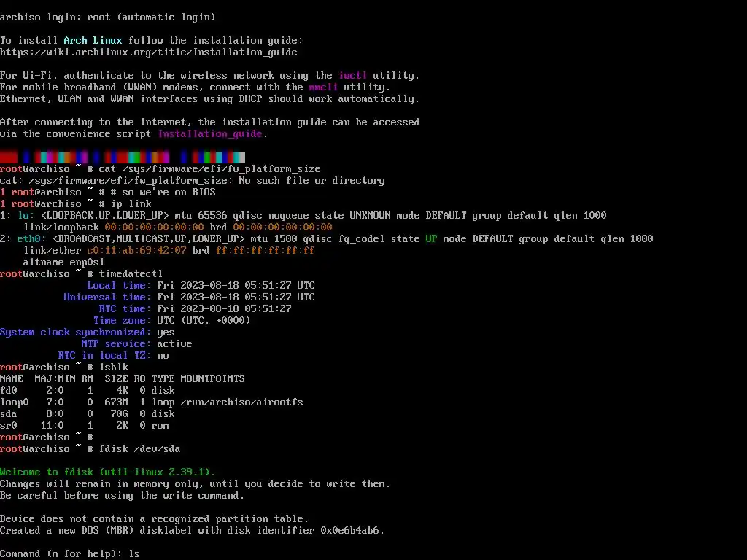Screen dimensions: 747x560
Task: Click the 'RTC time:' label
Action: 125,309
